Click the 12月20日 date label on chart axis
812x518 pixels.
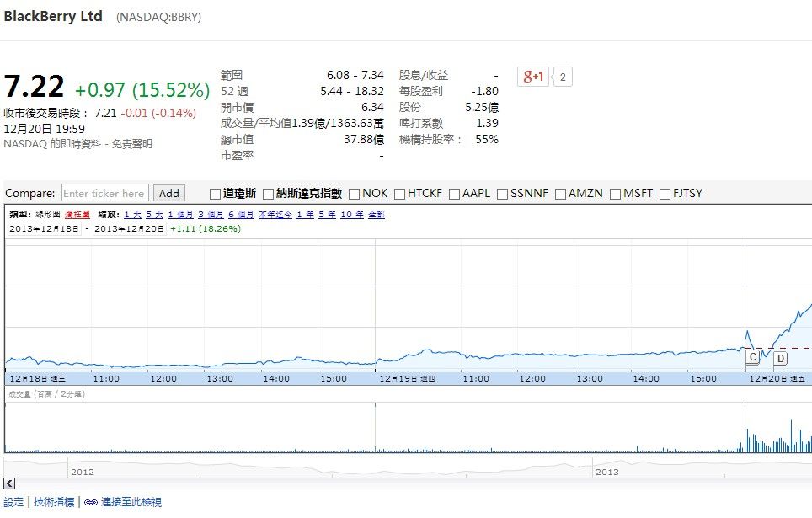(x=777, y=379)
